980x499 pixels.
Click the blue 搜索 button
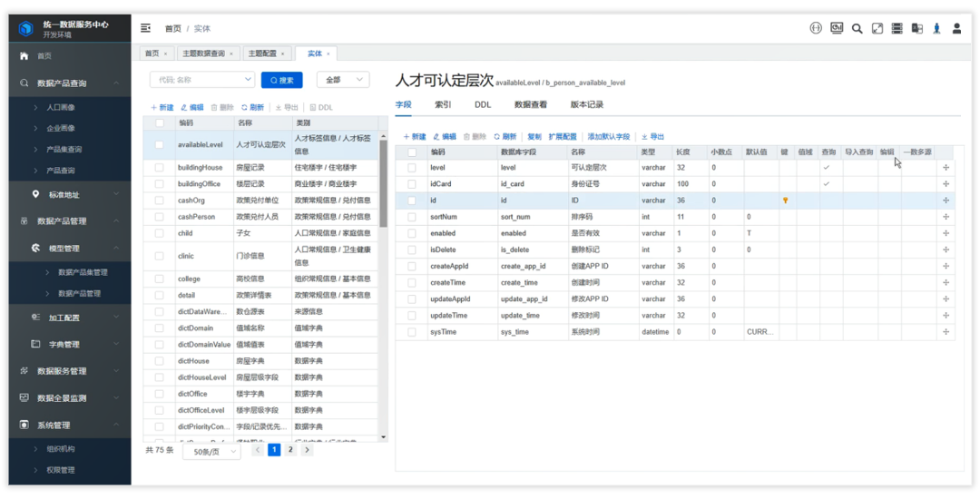click(282, 80)
